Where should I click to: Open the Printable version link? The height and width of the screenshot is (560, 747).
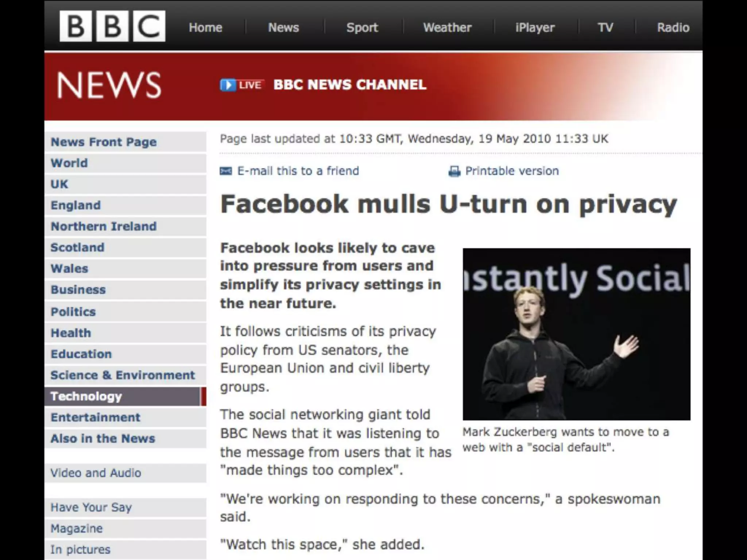tap(512, 171)
